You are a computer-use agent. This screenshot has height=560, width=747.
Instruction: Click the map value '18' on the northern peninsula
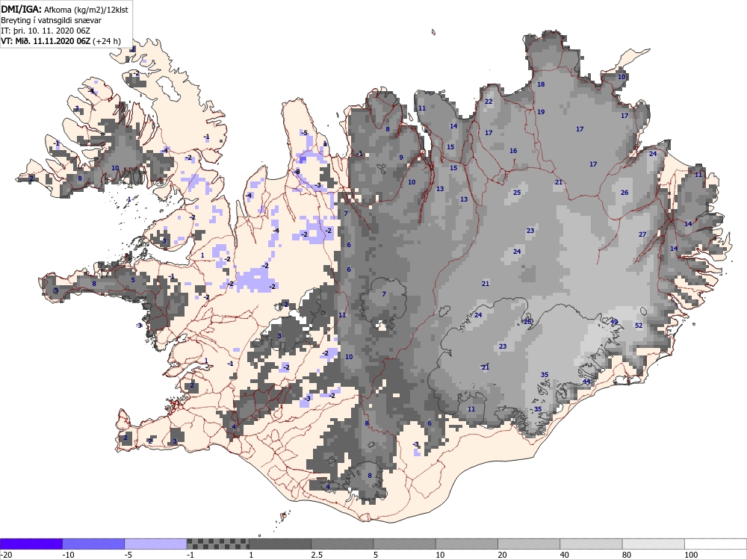point(541,84)
